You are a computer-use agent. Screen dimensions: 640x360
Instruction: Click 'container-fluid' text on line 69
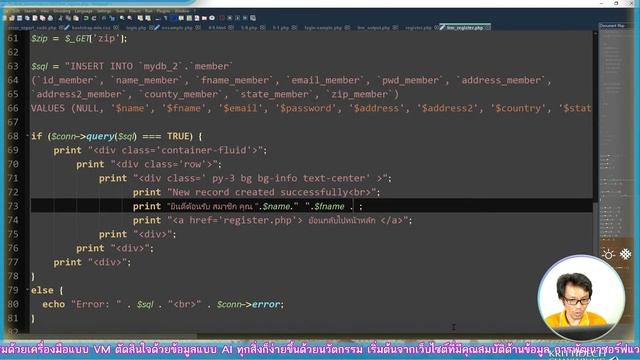[x=204, y=150]
